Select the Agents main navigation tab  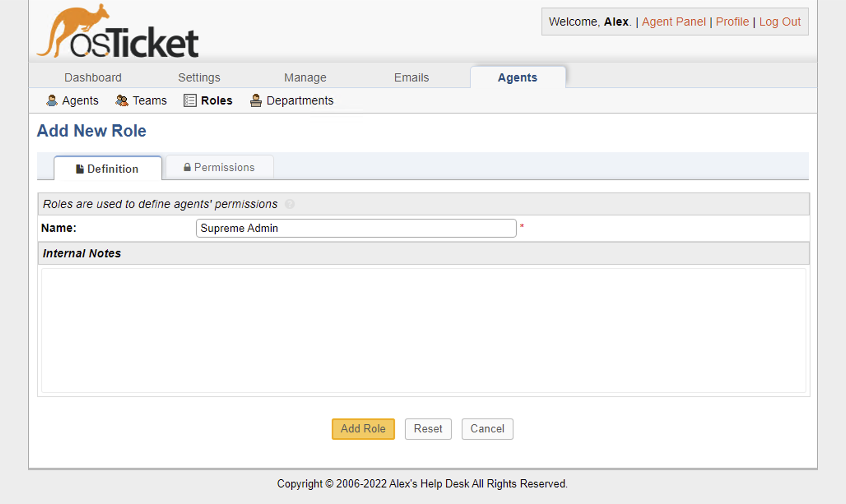pos(517,77)
